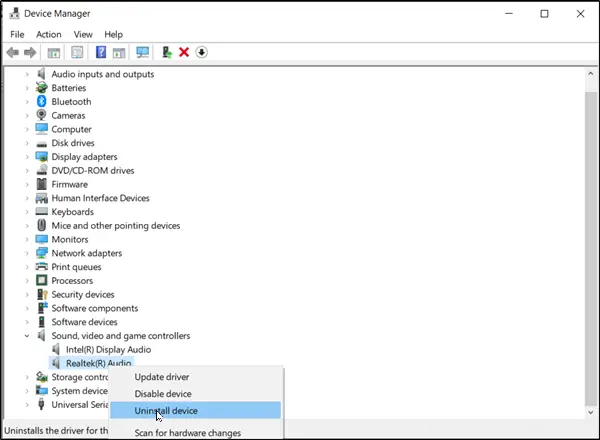Click the black down-arrow circle toolbar icon
600x440 pixels.
tap(201, 52)
